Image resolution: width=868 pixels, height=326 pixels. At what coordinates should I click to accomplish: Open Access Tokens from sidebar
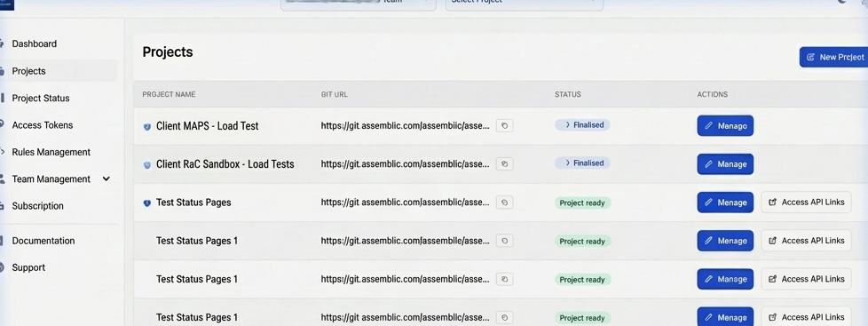[43, 125]
